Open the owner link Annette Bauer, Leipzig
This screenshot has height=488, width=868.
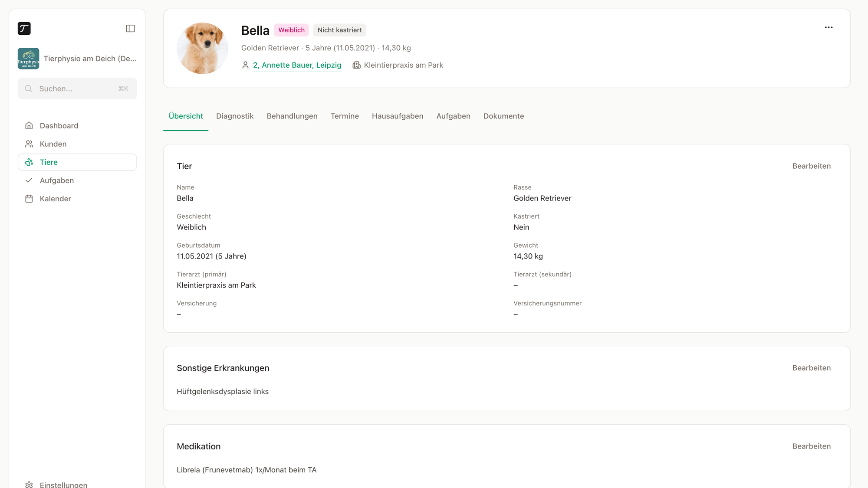(x=297, y=65)
